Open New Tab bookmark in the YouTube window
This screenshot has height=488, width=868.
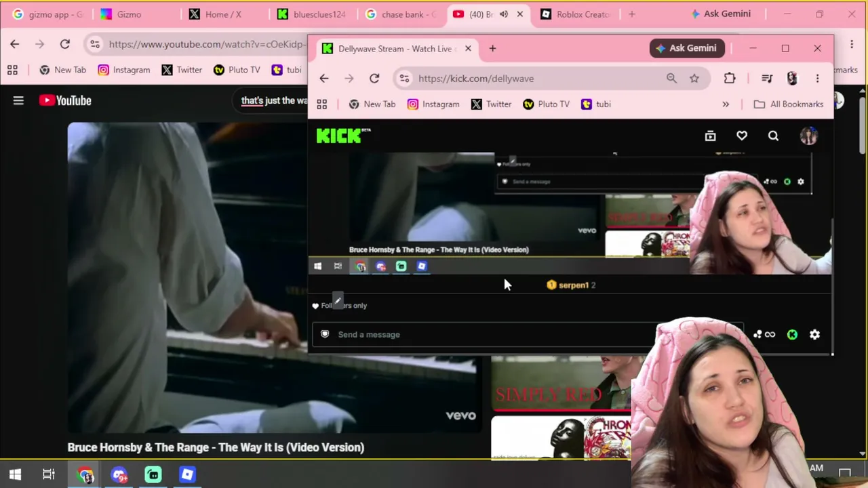pyautogui.click(x=63, y=70)
